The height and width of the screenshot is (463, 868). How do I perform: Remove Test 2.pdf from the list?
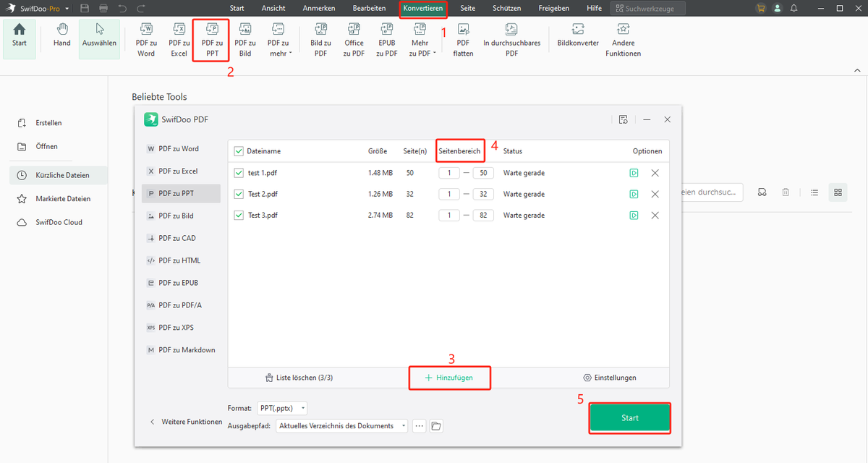[655, 195]
